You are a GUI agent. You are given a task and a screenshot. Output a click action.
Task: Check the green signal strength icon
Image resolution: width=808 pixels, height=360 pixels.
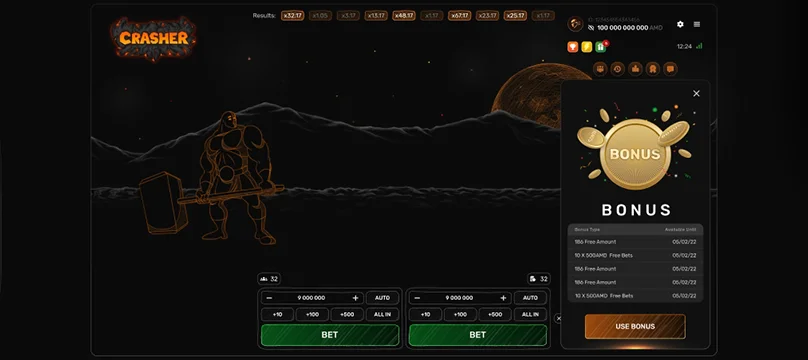(699, 46)
